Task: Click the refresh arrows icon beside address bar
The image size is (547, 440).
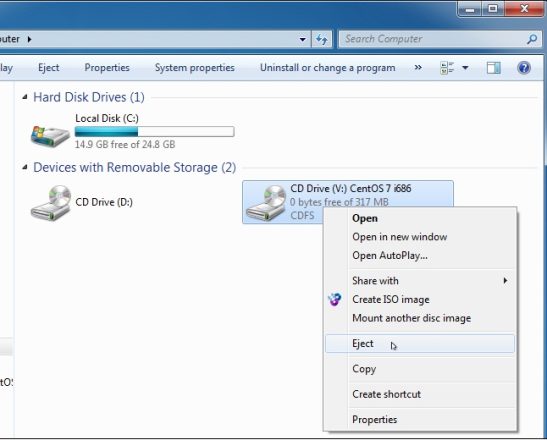Action: 322,39
